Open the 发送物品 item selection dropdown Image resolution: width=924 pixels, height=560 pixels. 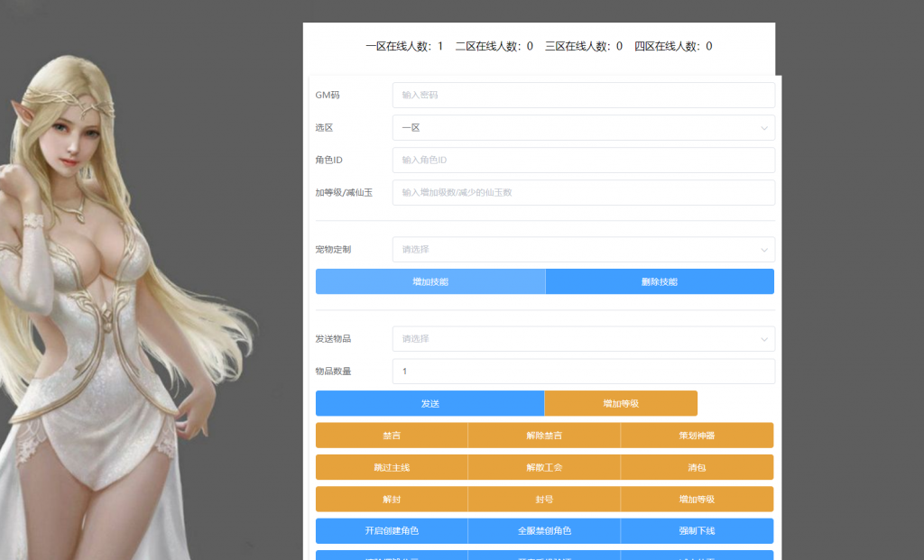583,339
